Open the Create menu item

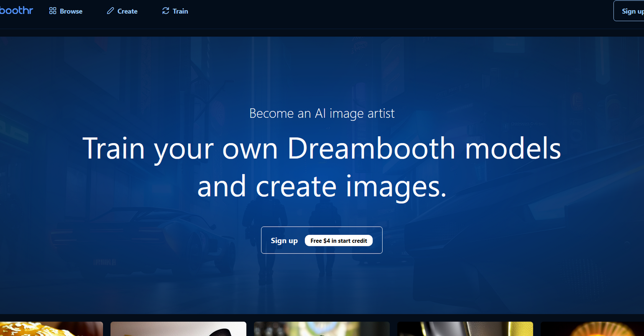click(122, 11)
